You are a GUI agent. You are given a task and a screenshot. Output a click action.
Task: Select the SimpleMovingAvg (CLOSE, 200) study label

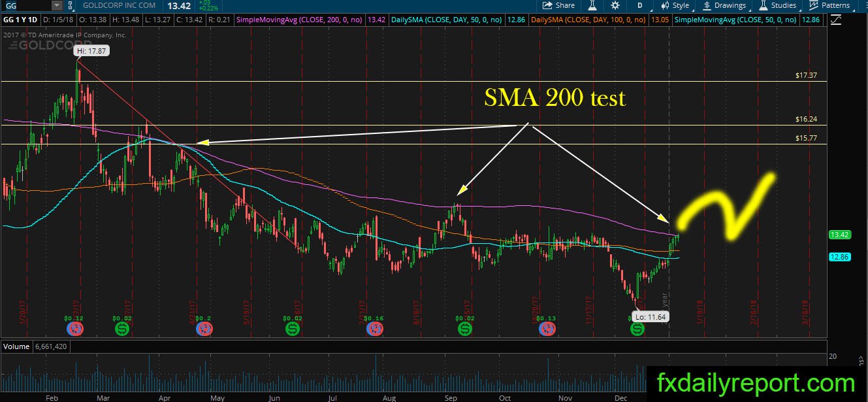300,20
